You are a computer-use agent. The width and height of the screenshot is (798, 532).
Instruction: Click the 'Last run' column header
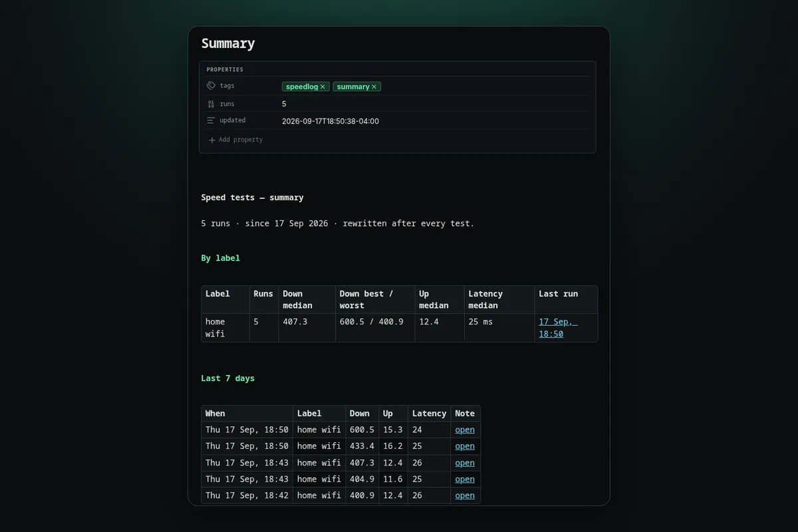click(x=566, y=300)
